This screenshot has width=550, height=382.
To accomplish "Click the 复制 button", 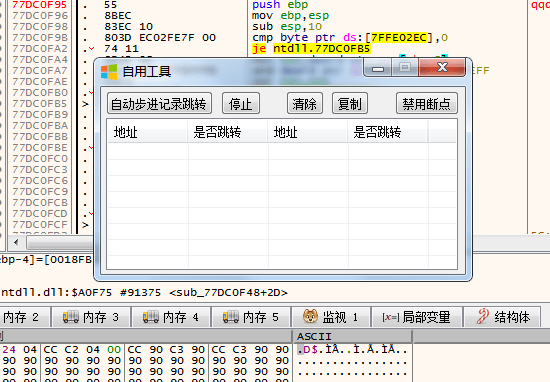I will pyautogui.click(x=350, y=103).
